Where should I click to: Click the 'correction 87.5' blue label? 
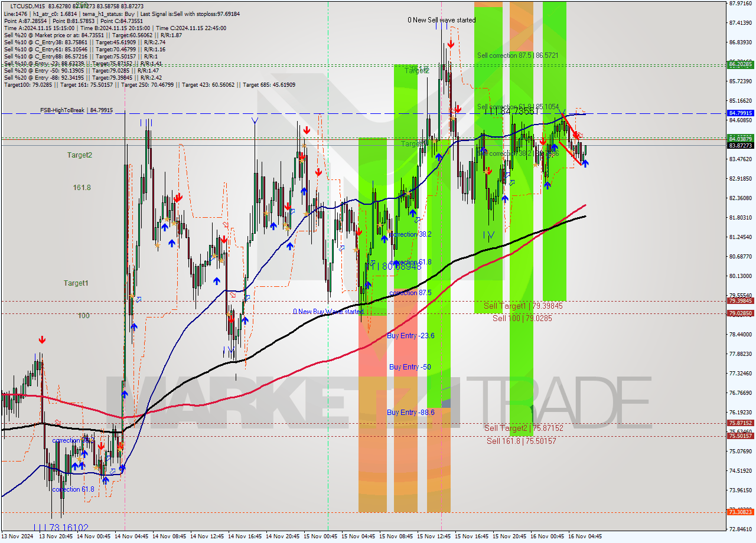tap(410, 293)
